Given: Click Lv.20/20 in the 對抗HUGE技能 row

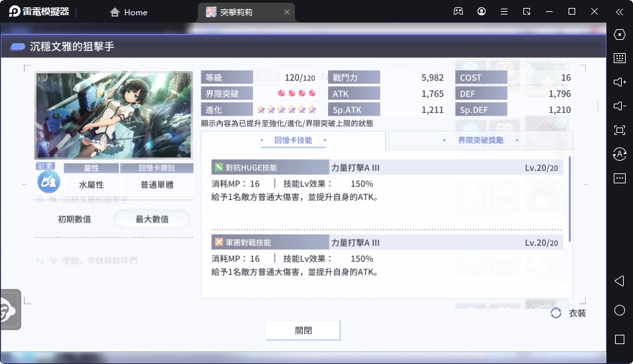Looking at the screenshot, I should [541, 168].
